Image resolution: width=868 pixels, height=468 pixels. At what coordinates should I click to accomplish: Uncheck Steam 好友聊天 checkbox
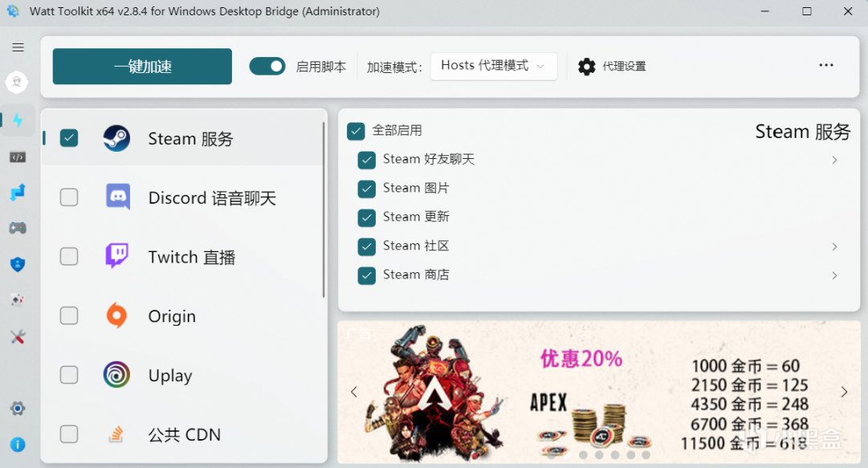click(x=366, y=160)
